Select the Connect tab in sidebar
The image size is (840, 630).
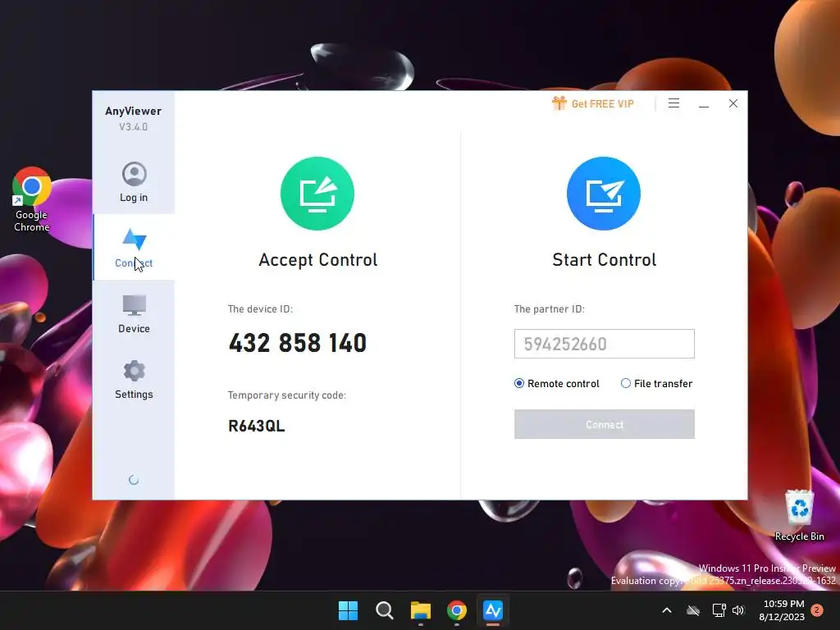tap(134, 247)
